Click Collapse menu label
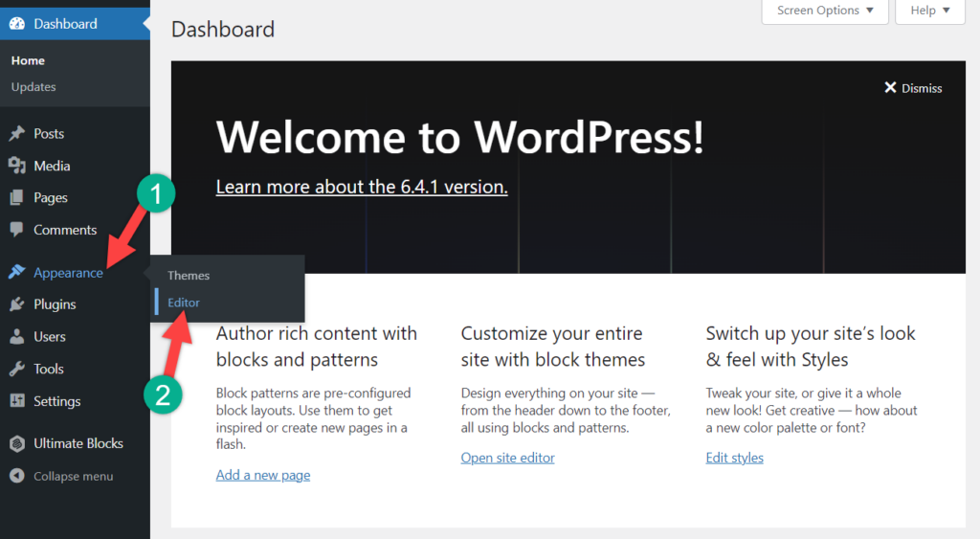980x539 pixels. (73, 476)
